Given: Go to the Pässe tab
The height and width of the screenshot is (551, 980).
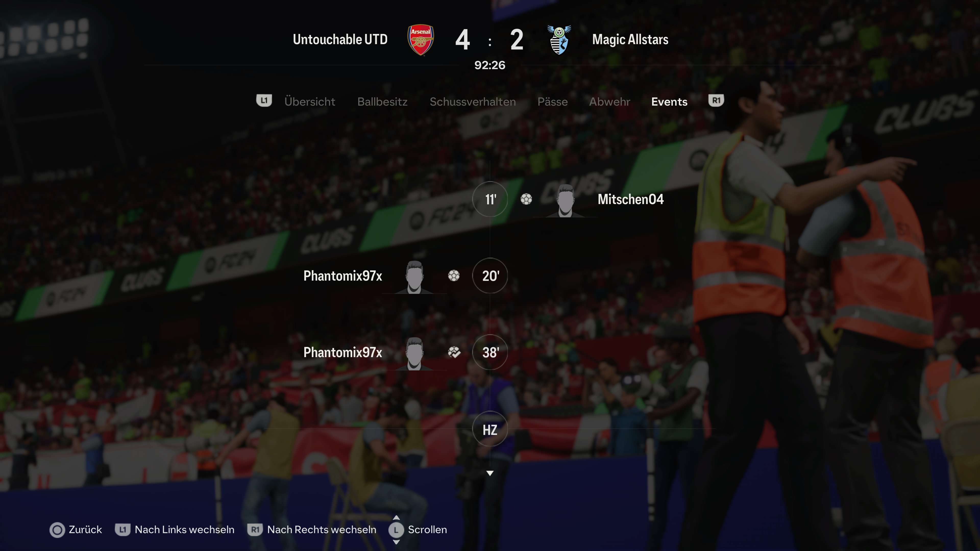Looking at the screenshot, I should click(x=552, y=102).
